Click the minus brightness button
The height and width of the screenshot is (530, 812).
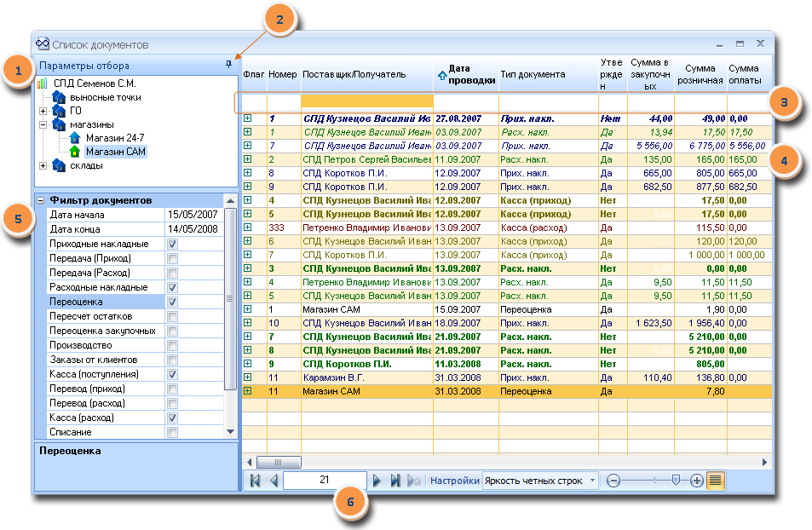[613, 481]
